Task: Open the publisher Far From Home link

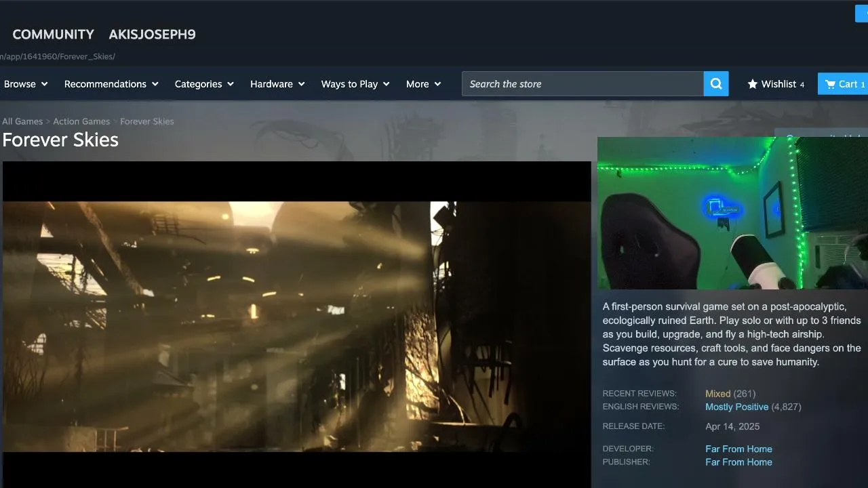Action: coord(738,462)
